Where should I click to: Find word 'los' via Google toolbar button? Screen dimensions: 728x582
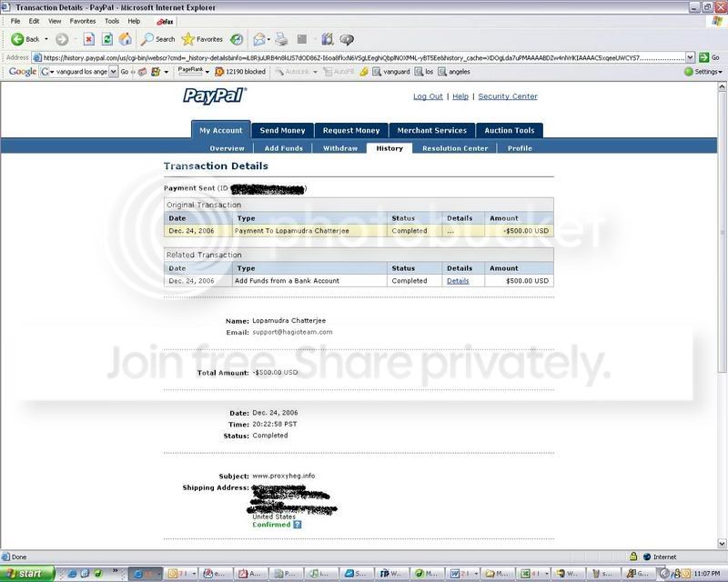coord(424,72)
